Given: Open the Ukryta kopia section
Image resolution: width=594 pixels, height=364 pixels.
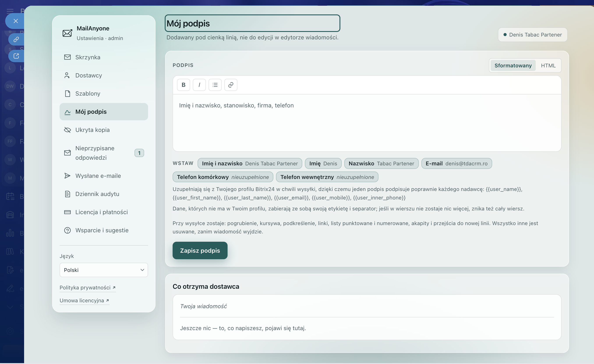Looking at the screenshot, I should coord(104,130).
